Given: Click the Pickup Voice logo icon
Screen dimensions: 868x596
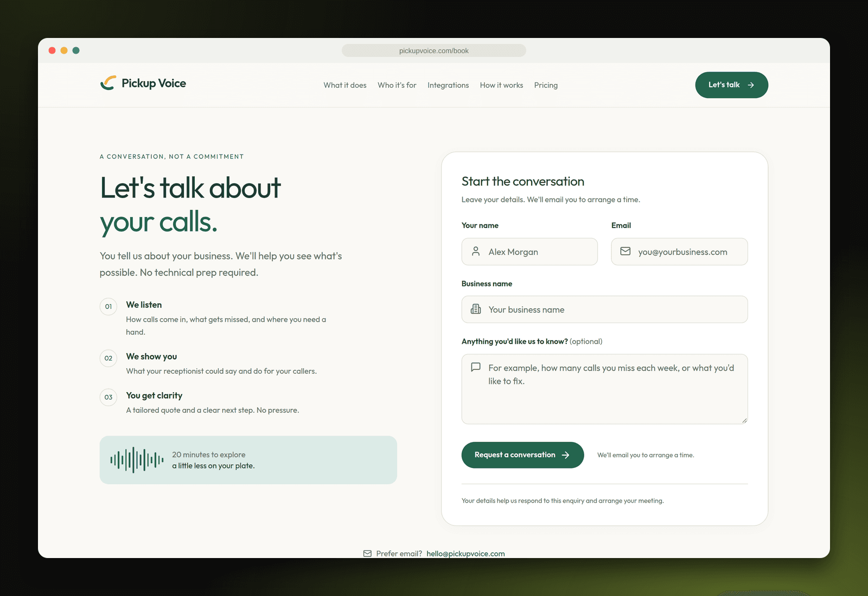Looking at the screenshot, I should (x=108, y=83).
